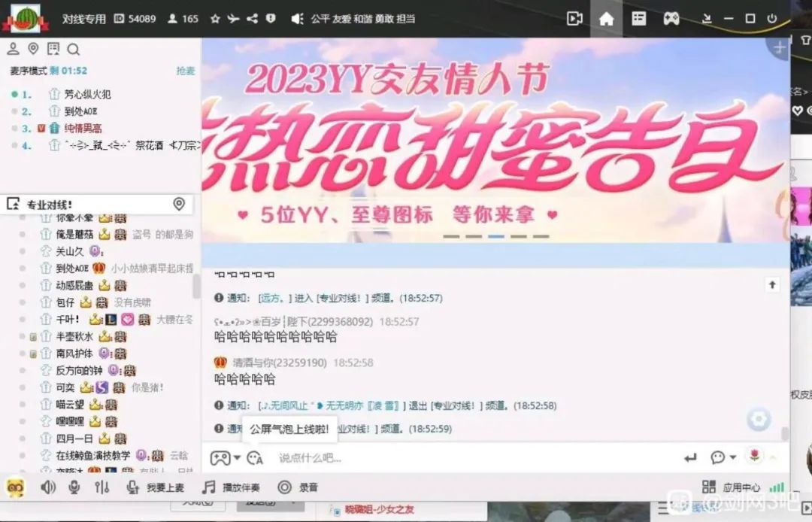Send message with enter arrow icon
812x522 pixels.
pos(689,458)
